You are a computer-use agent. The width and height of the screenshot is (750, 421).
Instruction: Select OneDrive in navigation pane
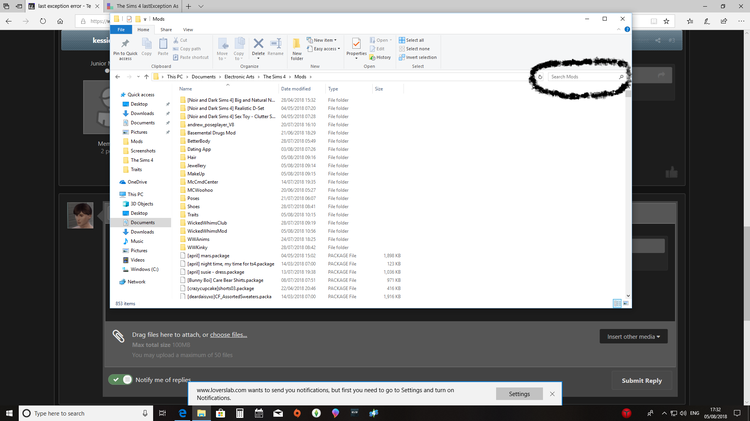(137, 182)
